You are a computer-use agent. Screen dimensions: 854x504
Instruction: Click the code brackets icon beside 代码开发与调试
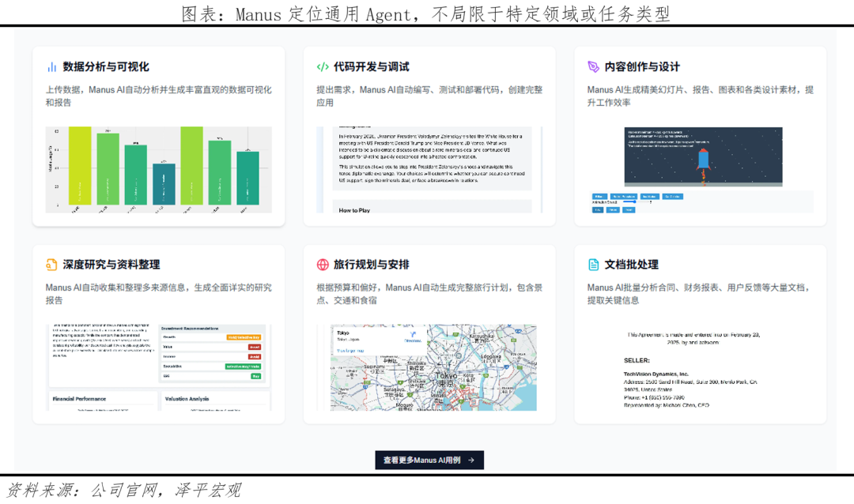323,67
